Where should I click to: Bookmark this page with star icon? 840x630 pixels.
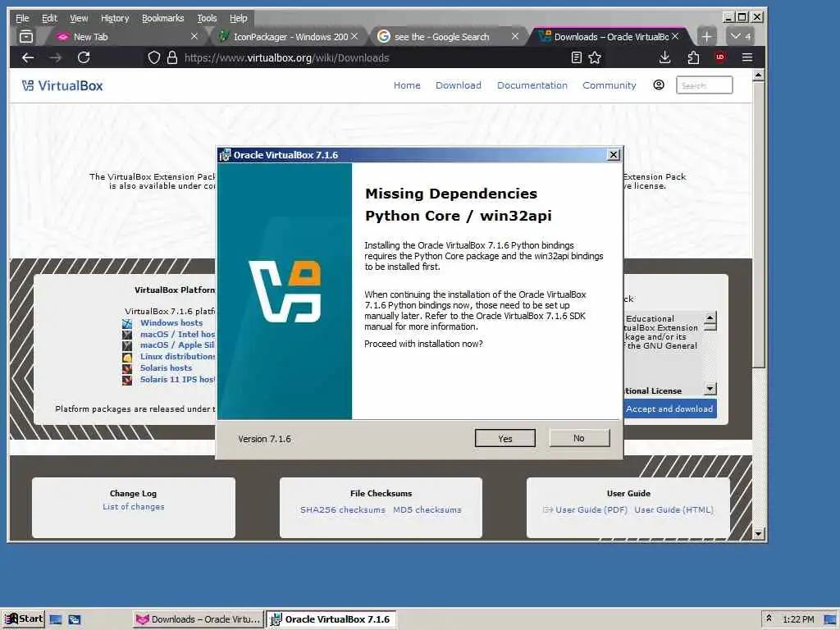595,58
